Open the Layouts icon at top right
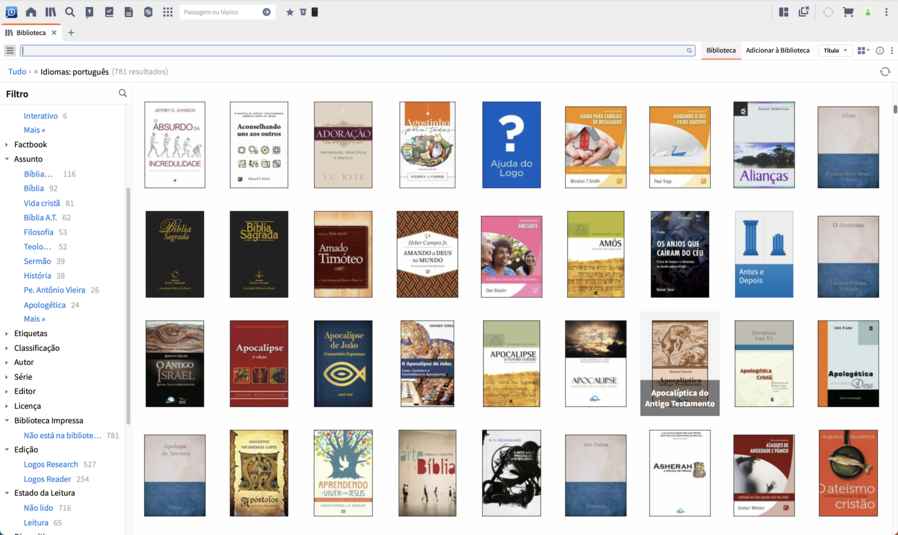 tap(783, 12)
